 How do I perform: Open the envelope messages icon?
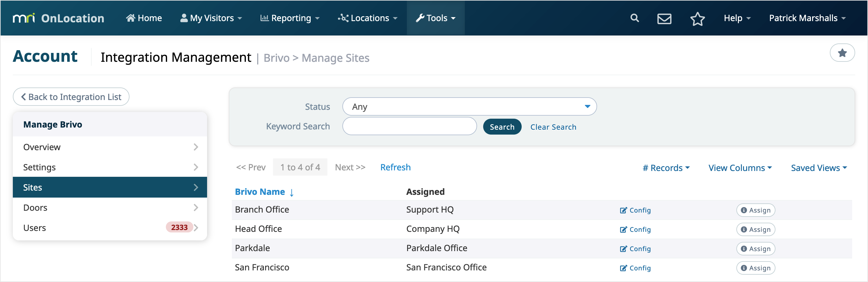click(664, 19)
